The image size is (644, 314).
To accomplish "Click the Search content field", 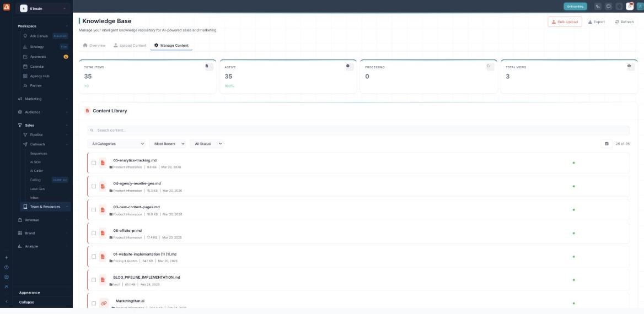I will [x=358, y=130].
